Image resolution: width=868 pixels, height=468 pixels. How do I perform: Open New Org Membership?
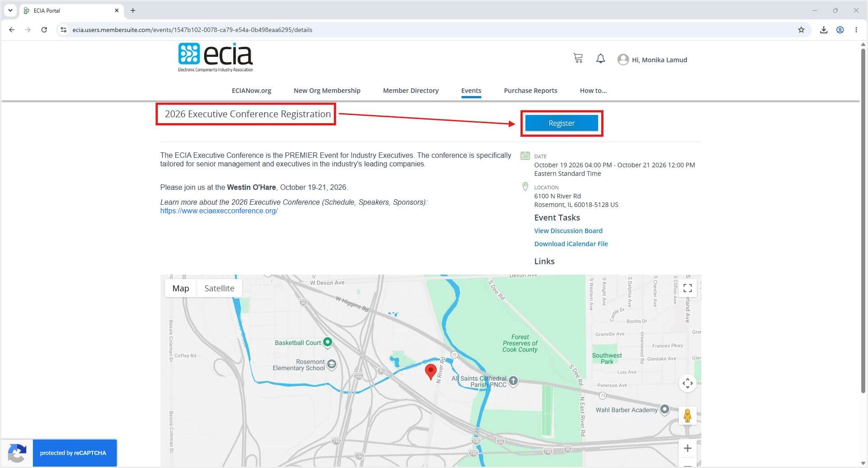(x=327, y=91)
